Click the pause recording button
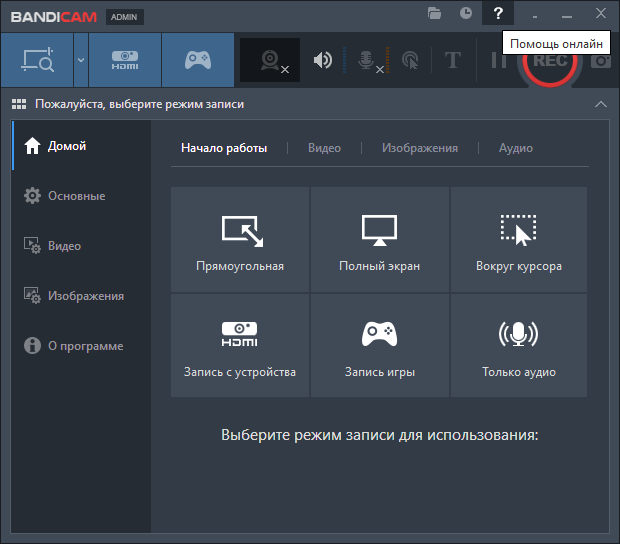Viewport: 620px width, 544px height. [498, 61]
